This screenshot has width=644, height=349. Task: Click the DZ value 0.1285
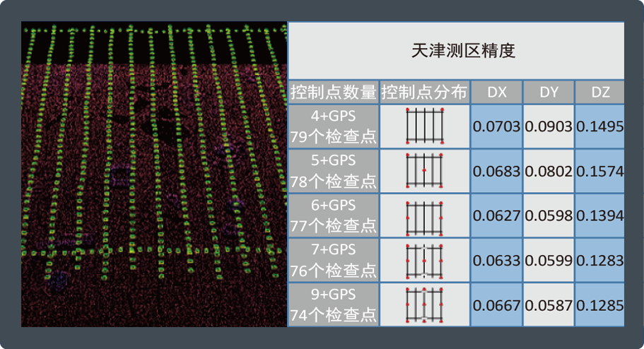click(x=599, y=305)
